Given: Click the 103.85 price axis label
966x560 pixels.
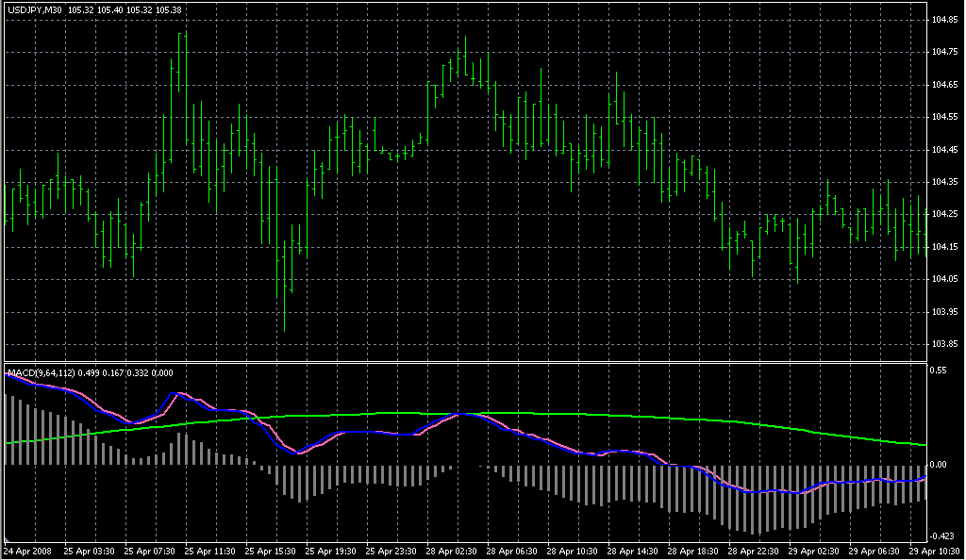Looking at the screenshot, I should 945,343.
